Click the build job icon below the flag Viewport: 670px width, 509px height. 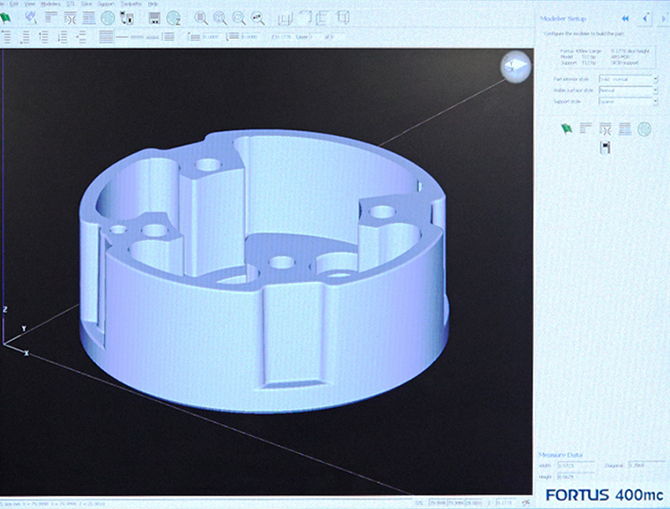605,148
